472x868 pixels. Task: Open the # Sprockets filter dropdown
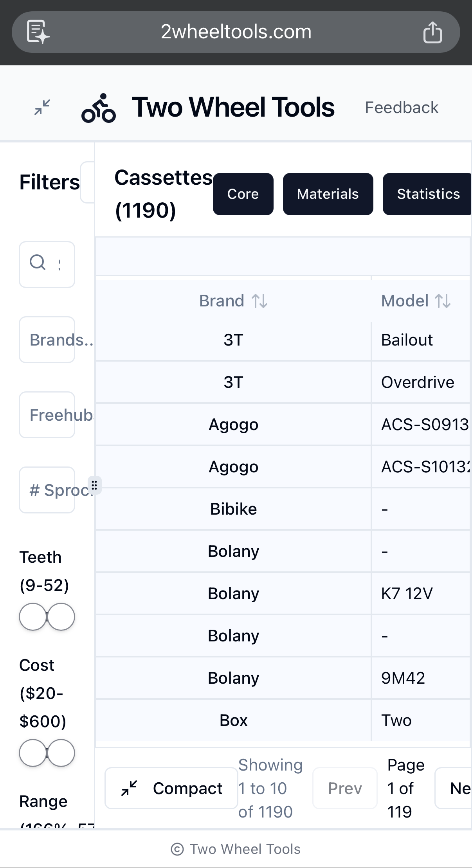(x=47, y=490)
